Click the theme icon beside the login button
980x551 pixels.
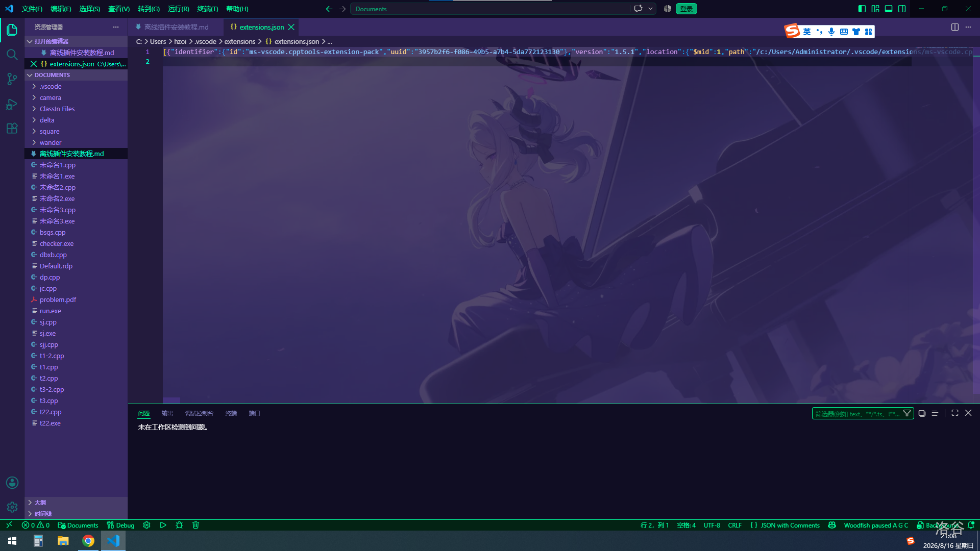click(667, 9)
